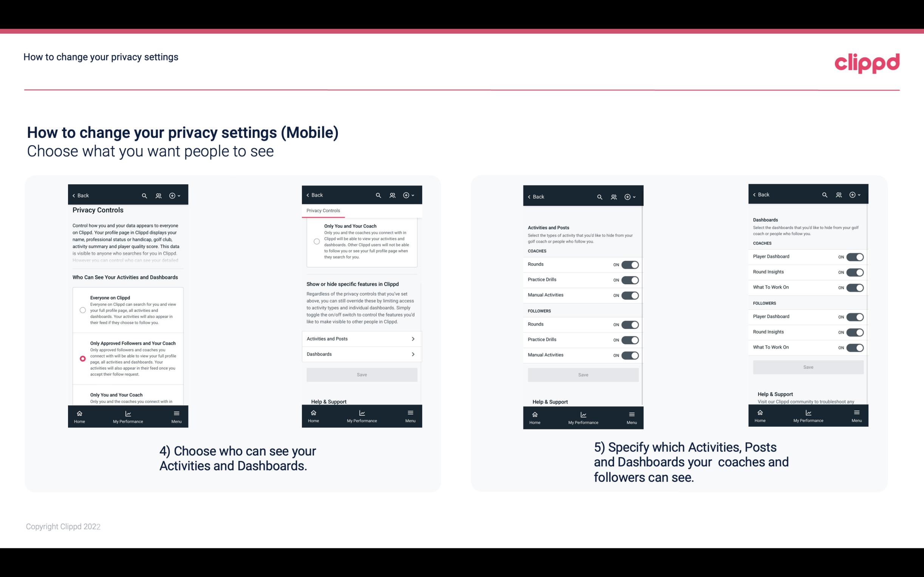Image resolution: width=924 pixels, height=577 pixels.
Task: Click the Clippd logo top right corner
Action: point(867,62)
